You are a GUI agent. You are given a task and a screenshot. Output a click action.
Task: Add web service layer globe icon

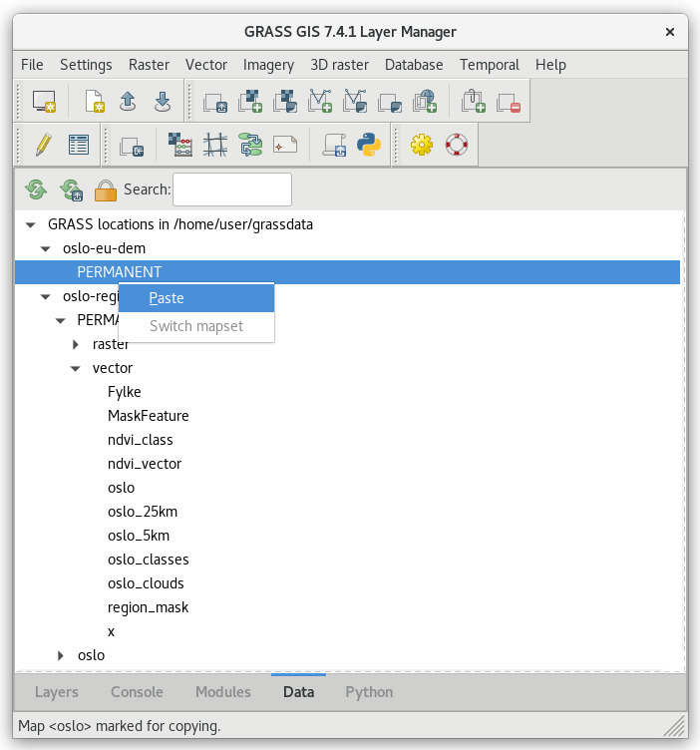tap(425, 101)
